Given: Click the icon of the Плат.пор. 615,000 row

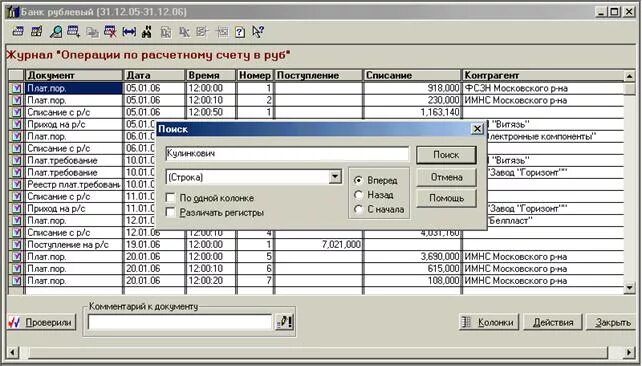Looking at the screenshot, I should pos(16,269).
